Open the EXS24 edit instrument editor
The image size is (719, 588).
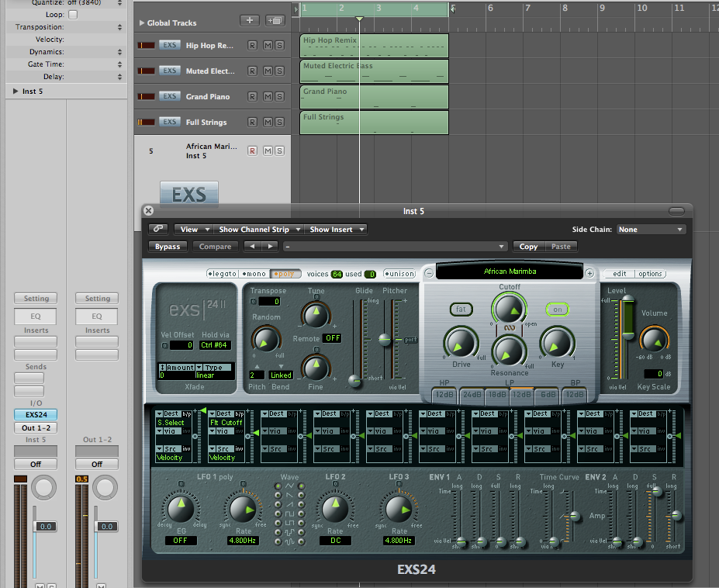point(619,273)
